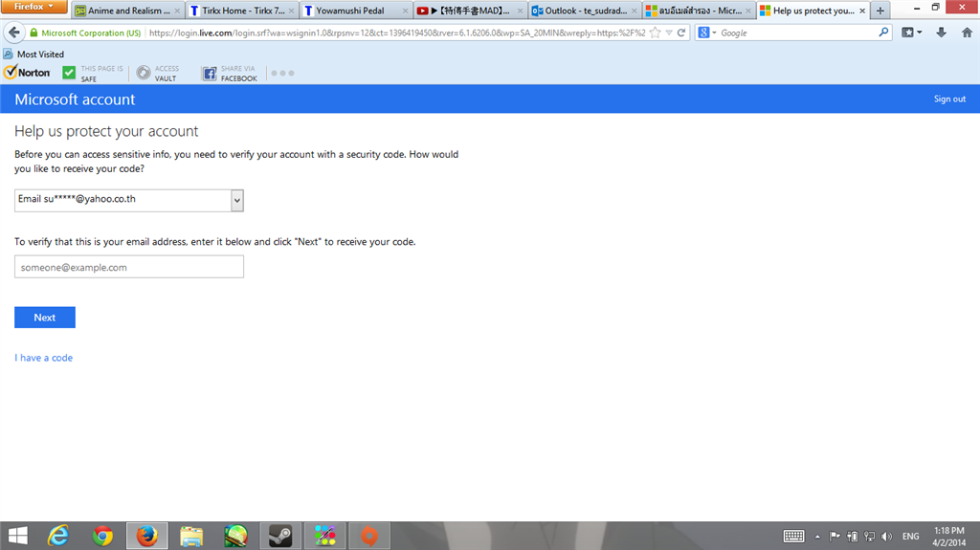
Task: Click the someone@example.com email field
Action: [x=129, y=267]
